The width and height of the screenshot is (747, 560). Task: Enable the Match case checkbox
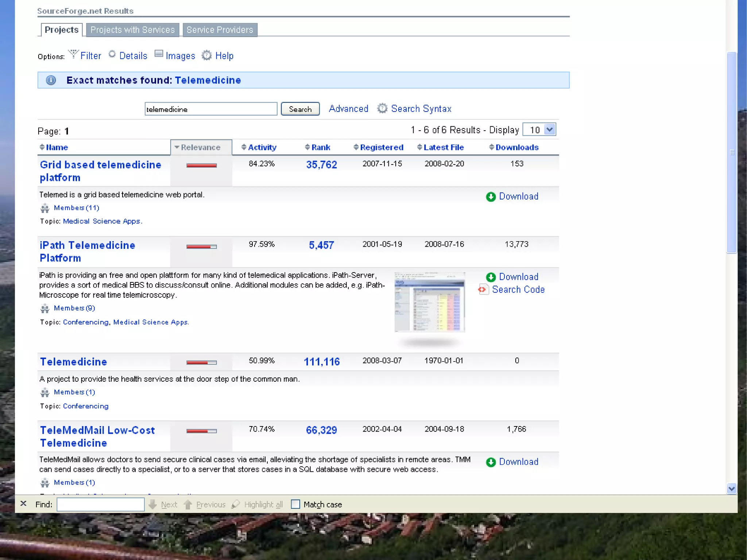coord(295,504)
